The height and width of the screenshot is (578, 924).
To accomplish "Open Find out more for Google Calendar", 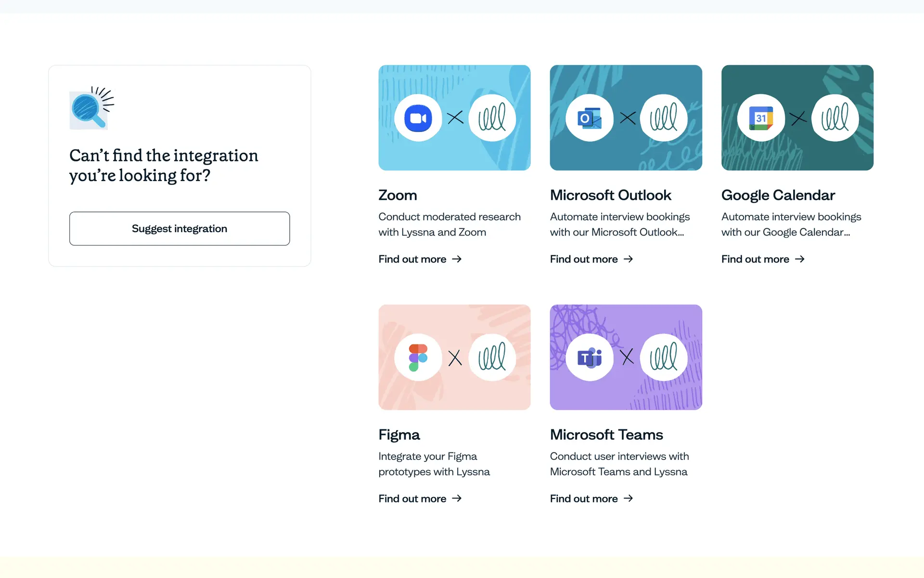I will (762, 259).
